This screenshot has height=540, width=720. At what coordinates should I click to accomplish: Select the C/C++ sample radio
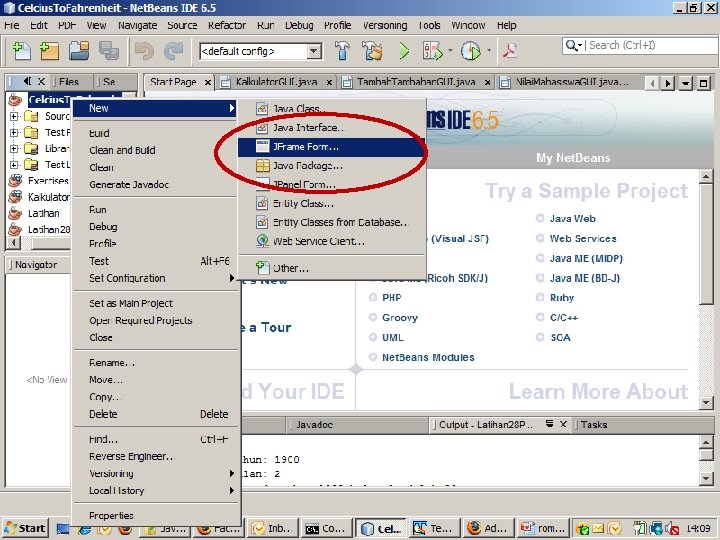click(540, 317)
